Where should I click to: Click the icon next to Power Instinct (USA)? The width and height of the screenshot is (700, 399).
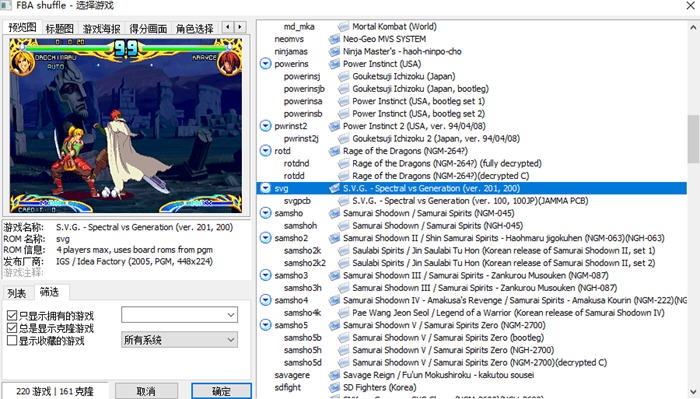334,64
